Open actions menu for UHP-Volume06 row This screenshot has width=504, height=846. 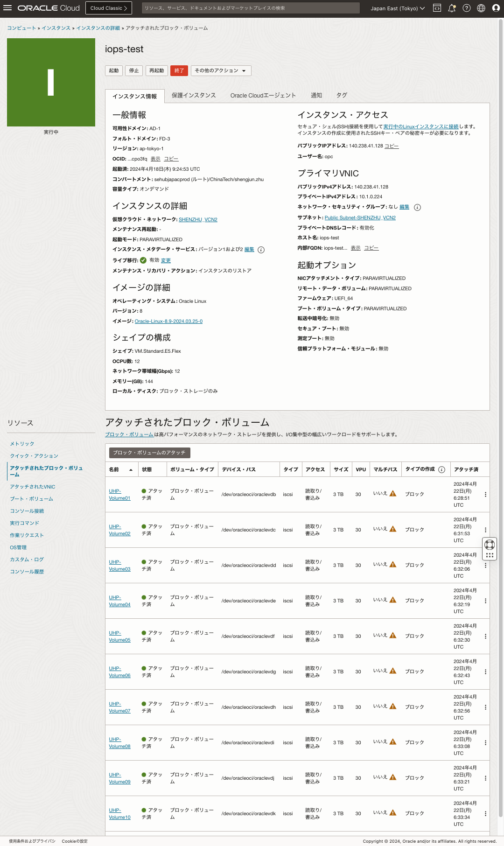coord(485,671)
